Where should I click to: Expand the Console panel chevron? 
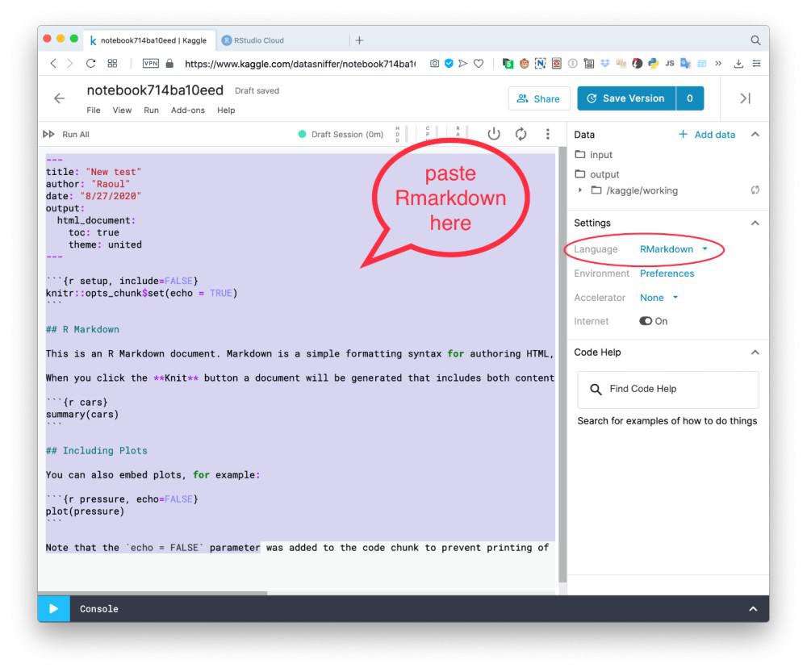click(x=752, y=609)
